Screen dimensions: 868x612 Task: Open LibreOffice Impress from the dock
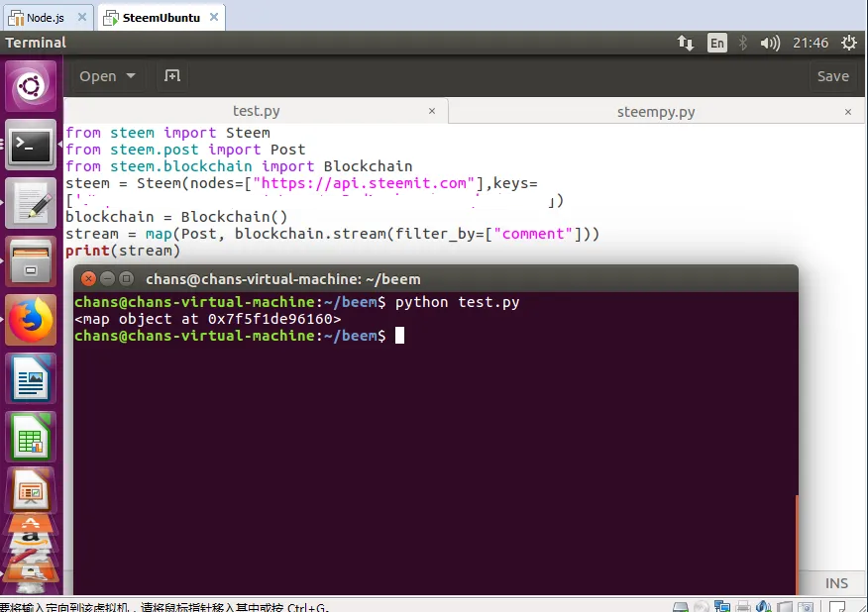click(x=31, y=491)
